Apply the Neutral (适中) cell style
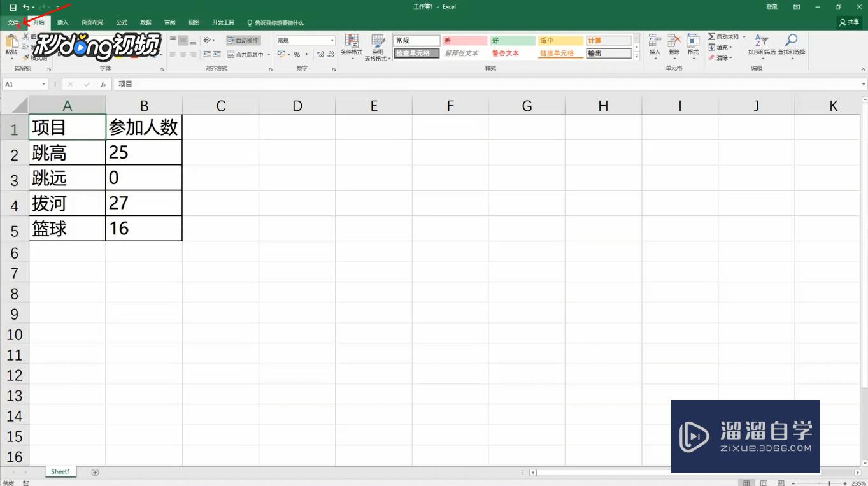868x486 pixels. pyautogui.click(x=560, y=41)
